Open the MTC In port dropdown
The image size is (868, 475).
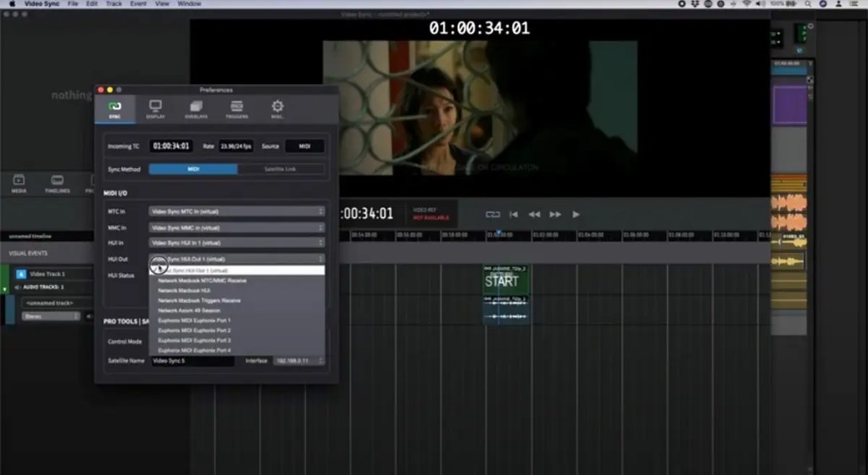click(x=236, y=211)
